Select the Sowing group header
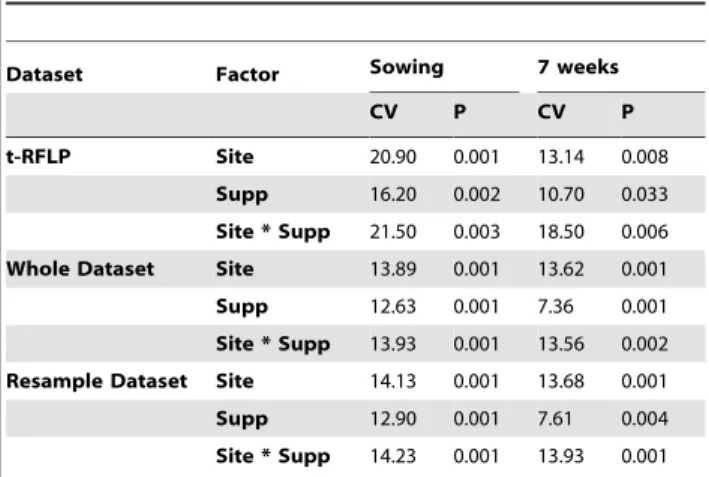Screen dimensions: 709x477 [x=406, y=67]
